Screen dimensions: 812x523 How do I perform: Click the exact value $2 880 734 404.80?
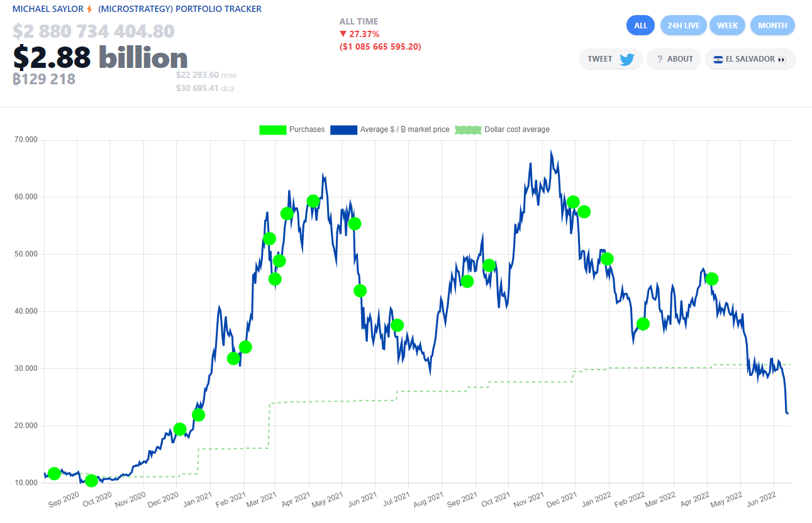[94, 31]
